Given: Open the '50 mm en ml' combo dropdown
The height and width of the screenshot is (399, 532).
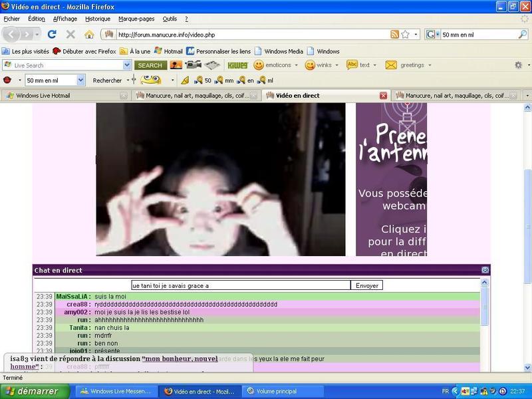Looking at the screenshot, I should click(x=81, y=80).
